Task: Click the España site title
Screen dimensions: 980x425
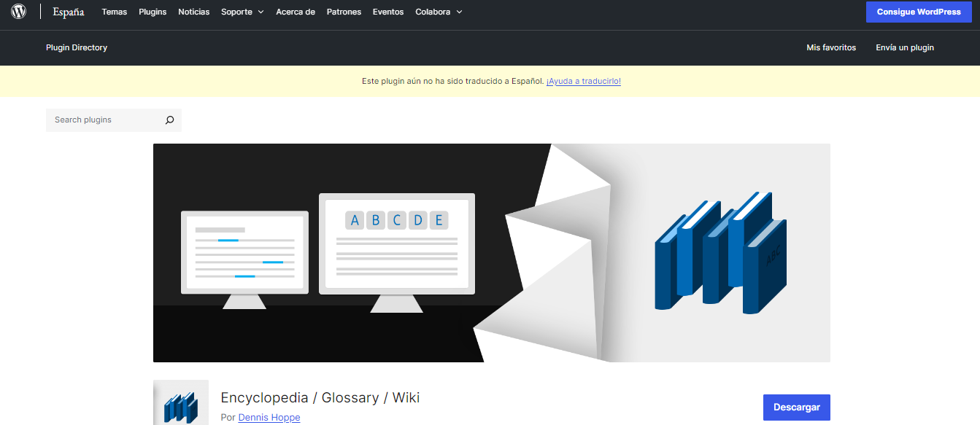Action: (x=68, y=12)
